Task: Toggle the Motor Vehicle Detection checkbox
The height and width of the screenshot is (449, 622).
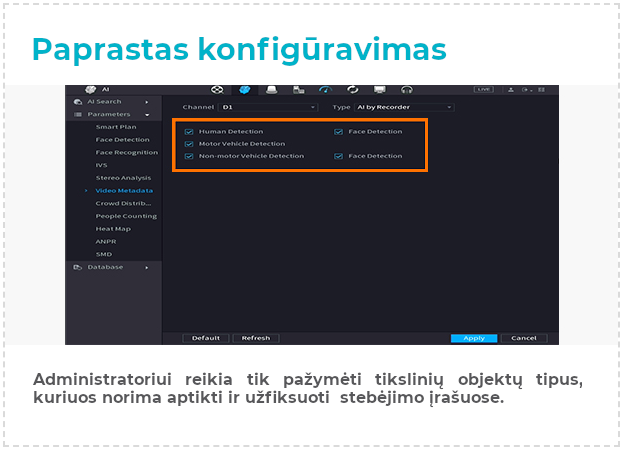Action: click(189, 144)
